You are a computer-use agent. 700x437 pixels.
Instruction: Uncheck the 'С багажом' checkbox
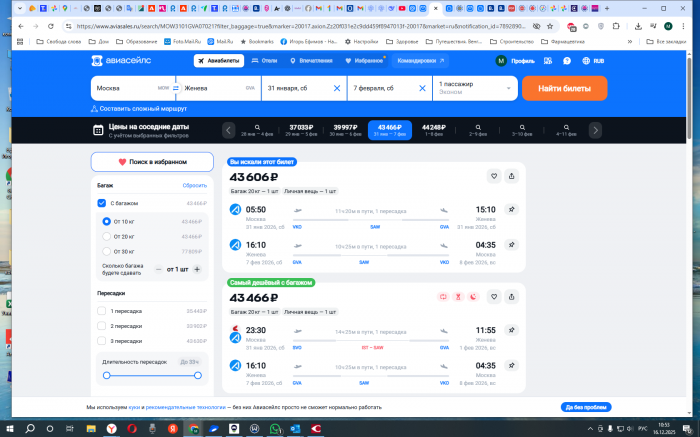[102, 203]
